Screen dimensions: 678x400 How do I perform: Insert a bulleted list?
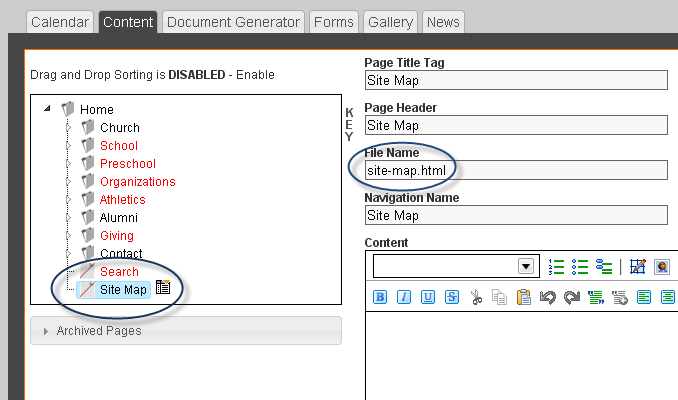(x=580, y=267)
